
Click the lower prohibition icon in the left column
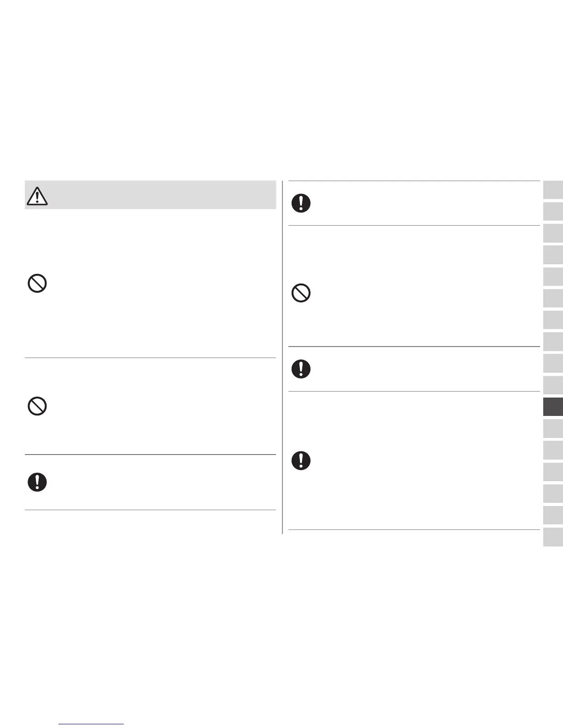[x=37, y=406]
